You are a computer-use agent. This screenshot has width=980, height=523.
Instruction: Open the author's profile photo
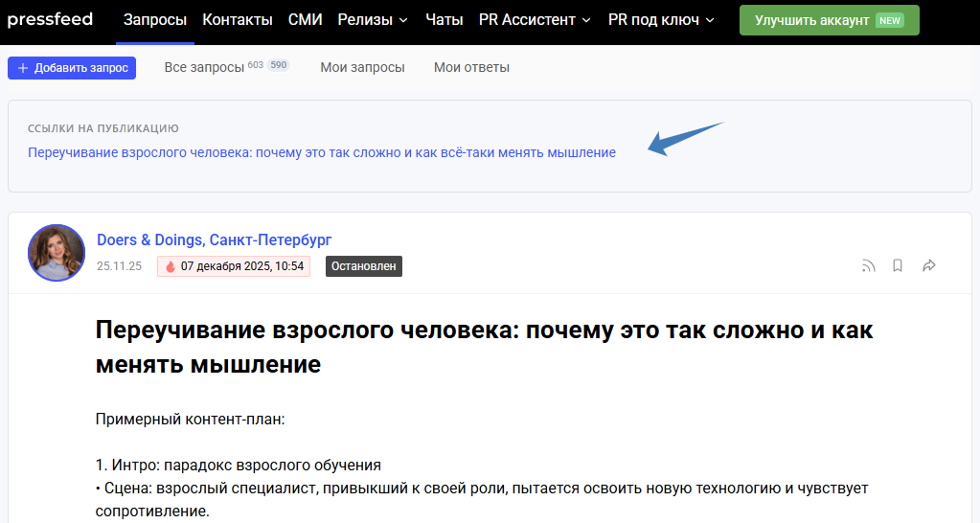(57, 253)
